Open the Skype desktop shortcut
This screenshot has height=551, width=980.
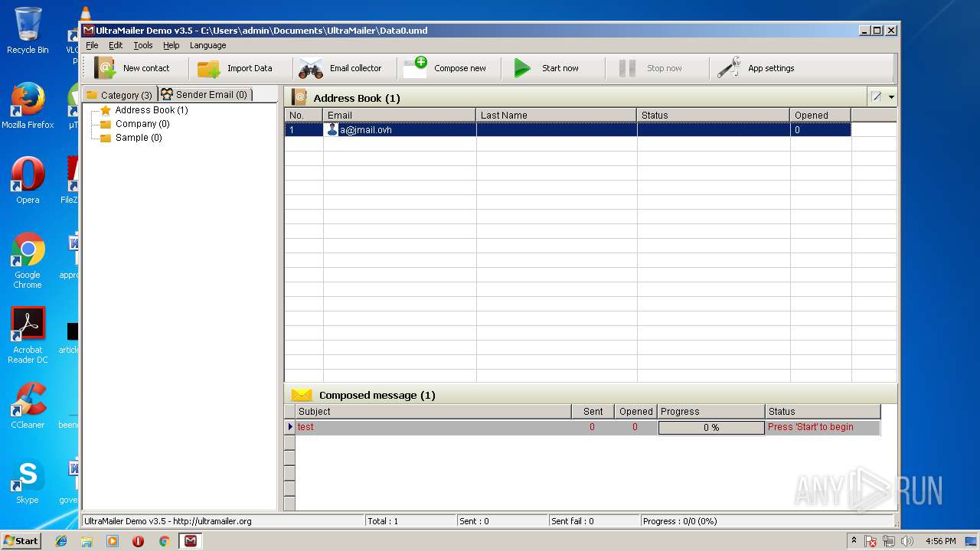(28, 481)
